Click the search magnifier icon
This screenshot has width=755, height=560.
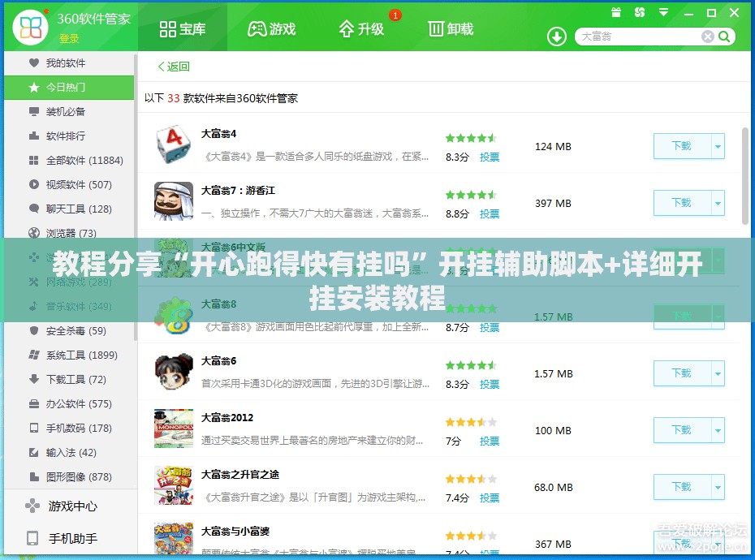point(723,37)
